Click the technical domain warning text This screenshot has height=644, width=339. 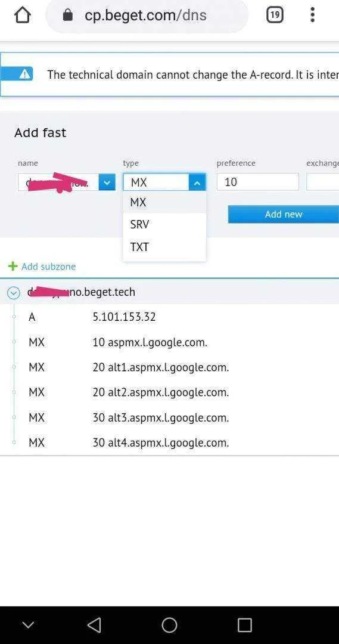(x=193, y=75)
